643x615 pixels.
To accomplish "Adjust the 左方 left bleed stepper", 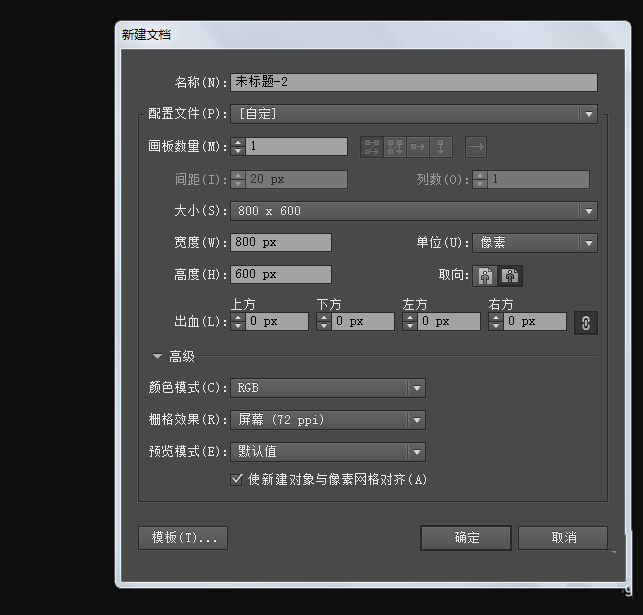I will point(410,321).
